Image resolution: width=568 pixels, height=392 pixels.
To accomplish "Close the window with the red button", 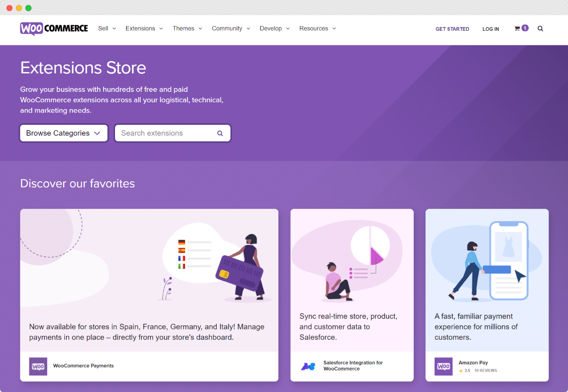I will (9, 8).
